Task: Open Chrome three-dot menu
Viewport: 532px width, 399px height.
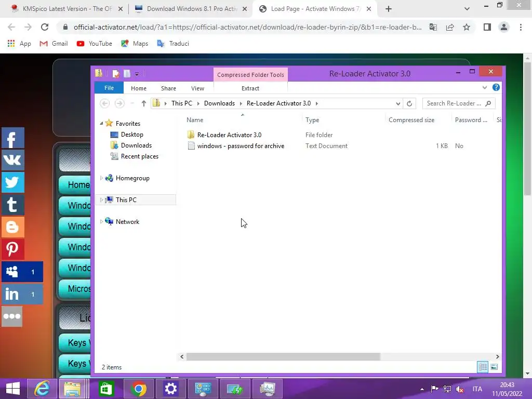Action: click(521, 27)
